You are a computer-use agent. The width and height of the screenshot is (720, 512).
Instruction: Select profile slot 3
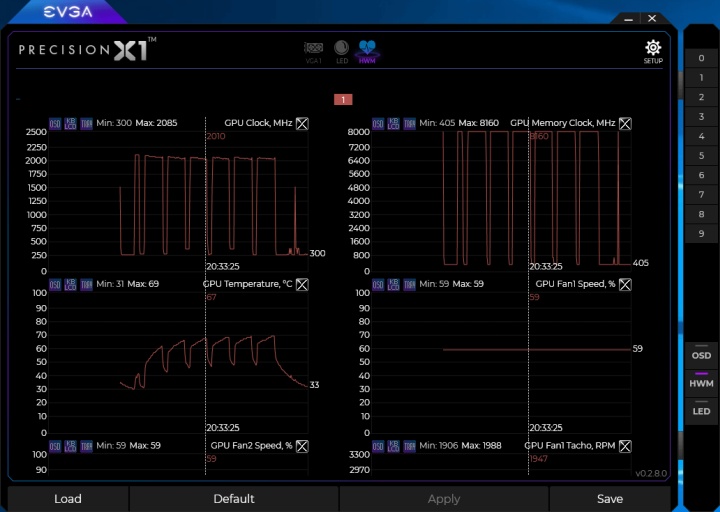(x=701, y=117)
